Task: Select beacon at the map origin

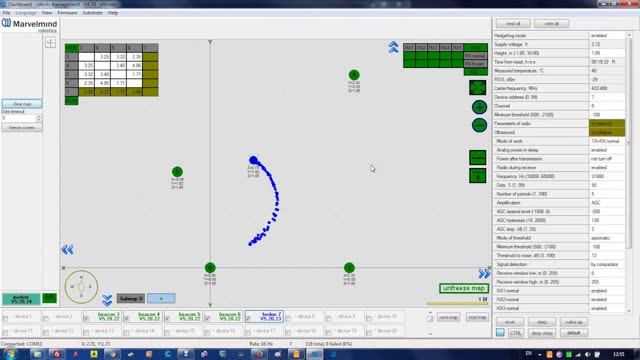Action: (210, 268)
